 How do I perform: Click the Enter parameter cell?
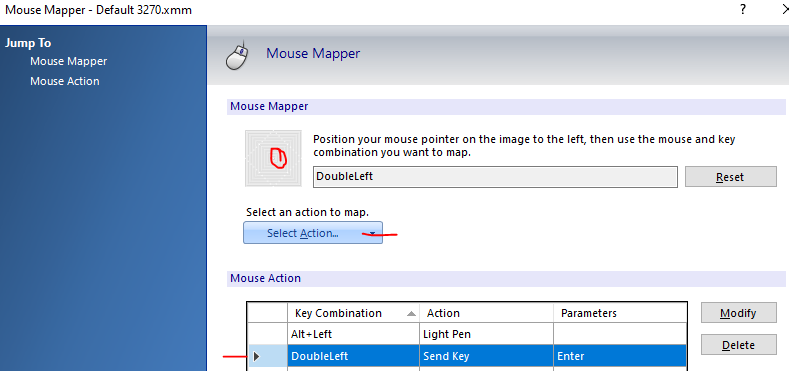[x=620, y=356]
